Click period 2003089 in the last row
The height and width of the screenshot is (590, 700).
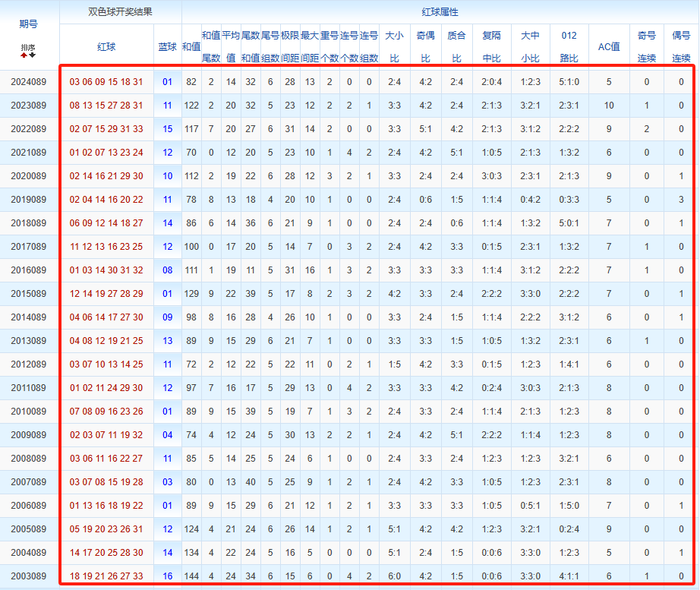[x=29, y=576]
